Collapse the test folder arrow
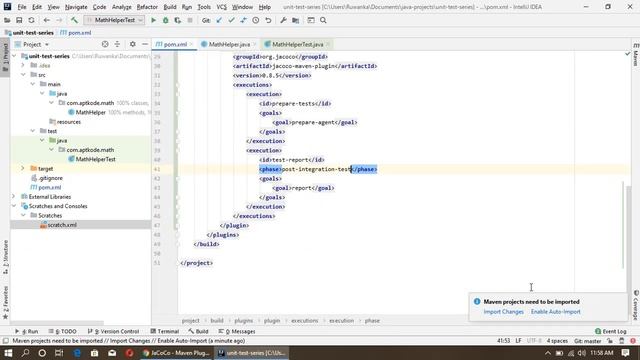The width and height of the screenshot is (640, 360). point(33,131)
